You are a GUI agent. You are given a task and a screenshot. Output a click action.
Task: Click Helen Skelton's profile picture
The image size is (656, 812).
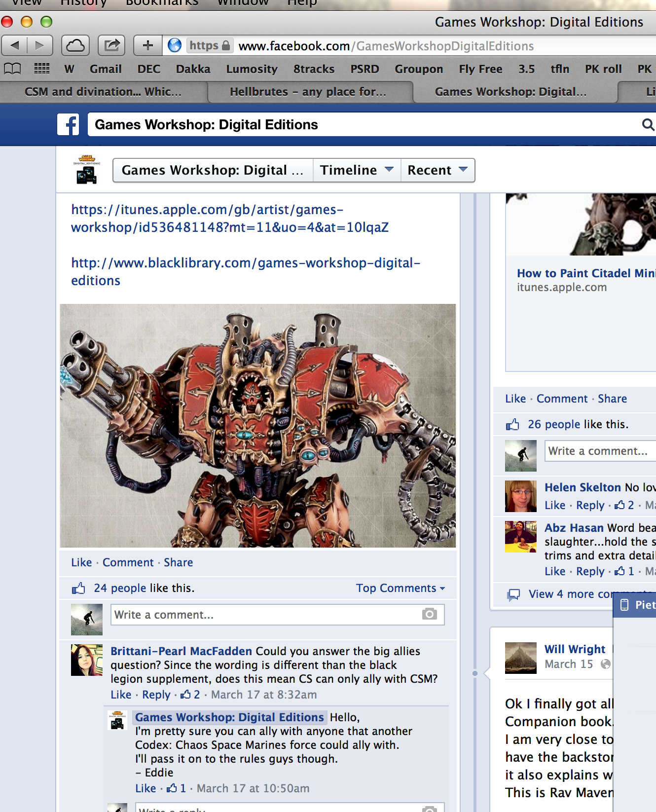pos(520,496)
